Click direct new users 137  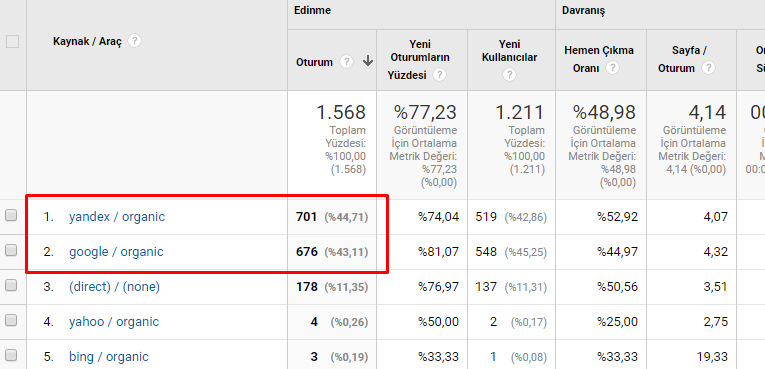[x=486, y=287]
